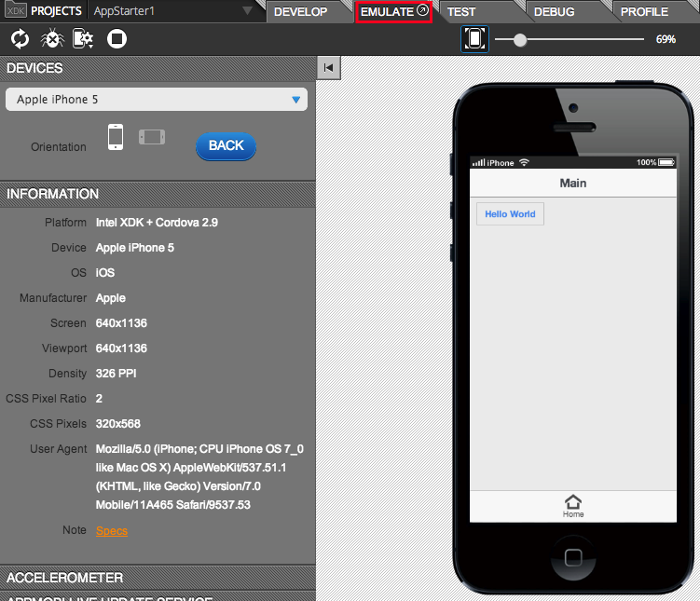Click the bug debug icon
The width and height of the screenshot is (700, 601).
pyautogui.click(x=52, y=39)
